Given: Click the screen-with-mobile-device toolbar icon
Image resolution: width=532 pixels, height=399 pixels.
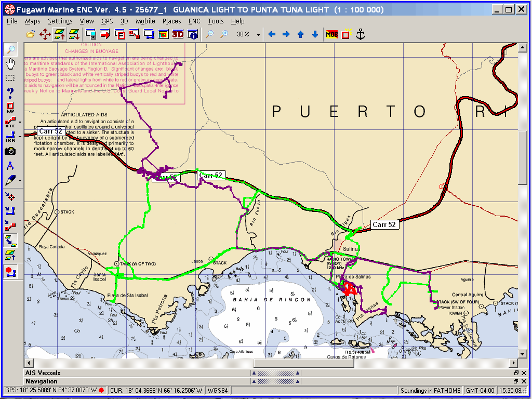Looking at the screenshot, I should click(91, 34).
